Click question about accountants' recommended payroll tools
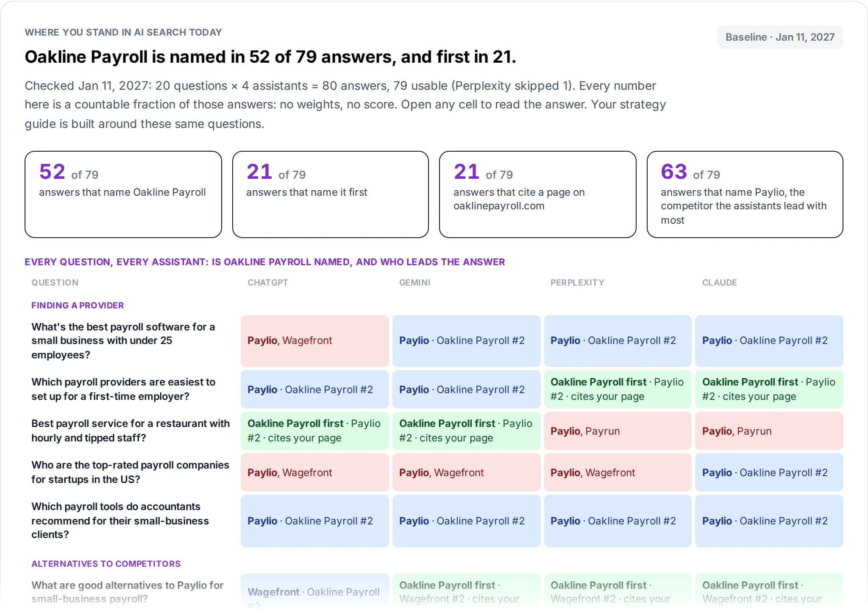868x610 pixels. click(x=120, y=521)
